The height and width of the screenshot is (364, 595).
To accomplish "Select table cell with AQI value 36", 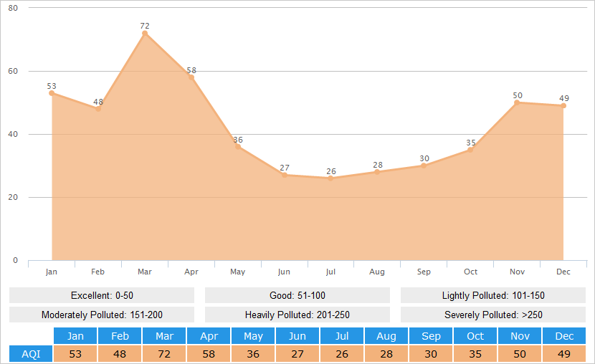I will coord(253,354).
